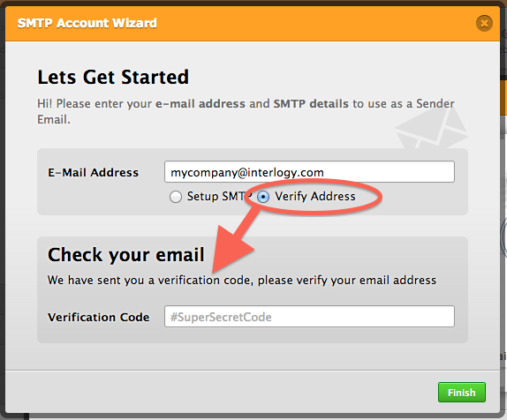507x420 pixels.
Task: Click the Lets Get Started heading
Action: tap(113, 78)
